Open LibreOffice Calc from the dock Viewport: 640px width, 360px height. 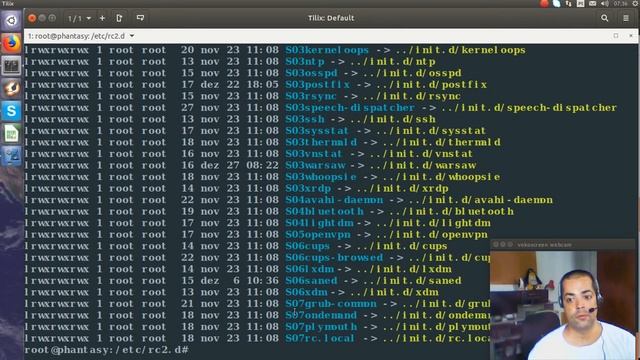coord(11,134)
